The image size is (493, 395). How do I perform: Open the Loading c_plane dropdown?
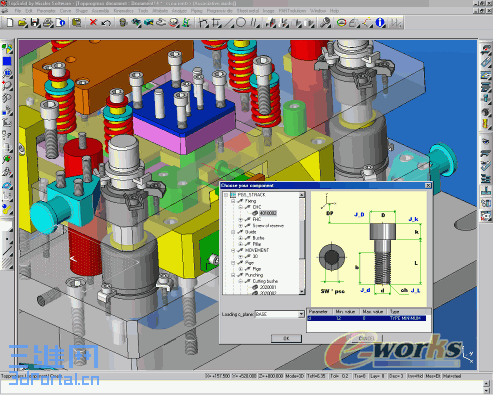[301, 314]
